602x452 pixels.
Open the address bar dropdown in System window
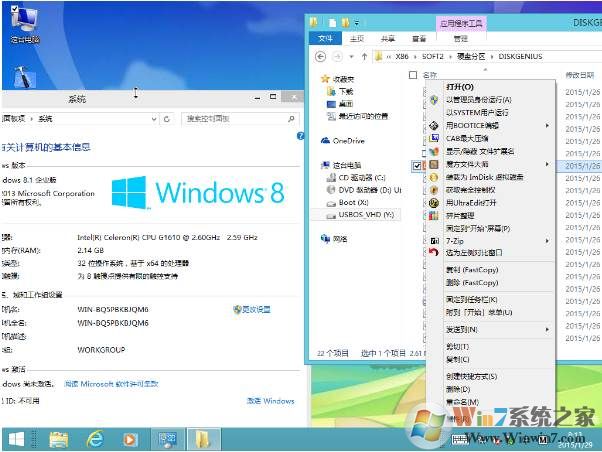coord(154,119)
